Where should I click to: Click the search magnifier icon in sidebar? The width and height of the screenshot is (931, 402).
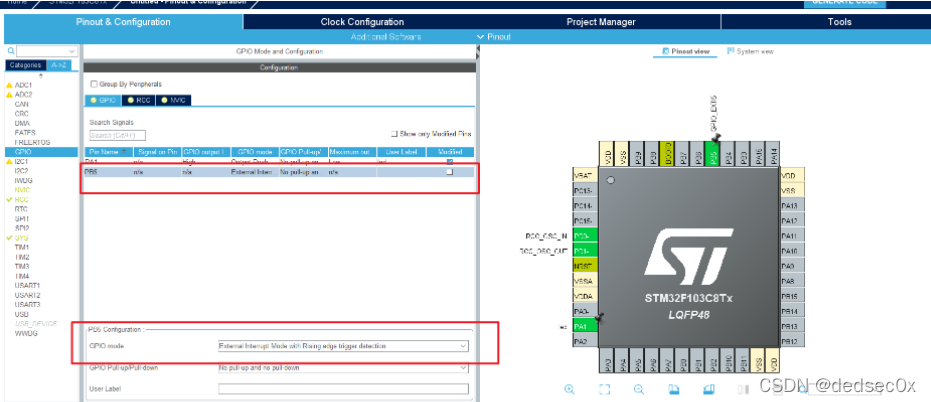point(11,52)
